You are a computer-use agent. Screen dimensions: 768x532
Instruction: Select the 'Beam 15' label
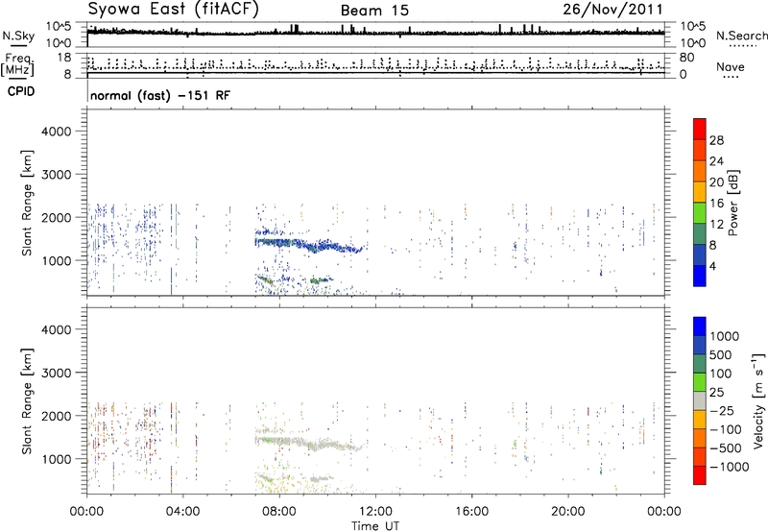pyautogui.click(x=374, y=11)
